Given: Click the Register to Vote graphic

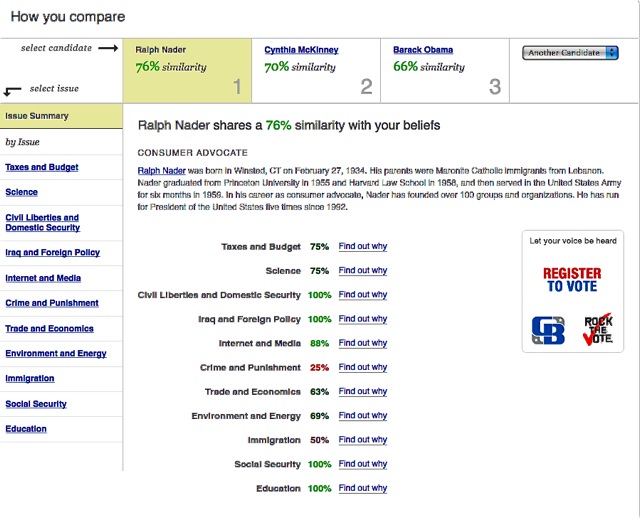Looking at the screenshot, I should [x=572, y=280].
